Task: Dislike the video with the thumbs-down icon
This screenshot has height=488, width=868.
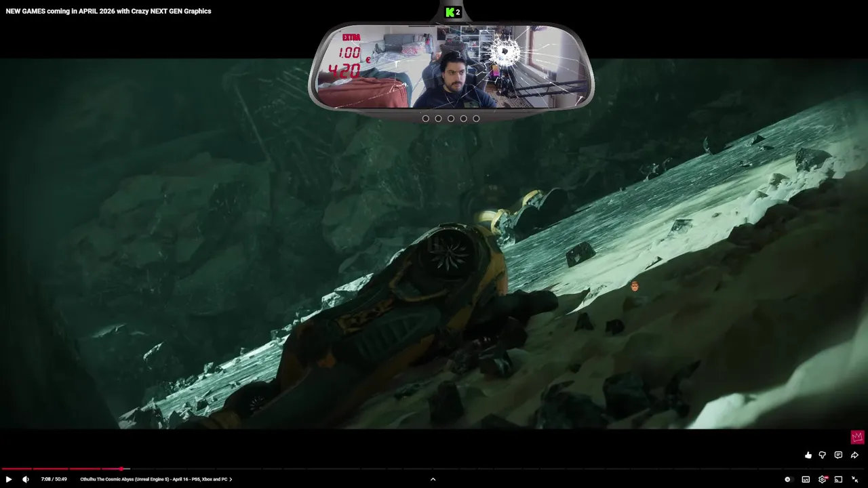Action: [x=823, y=455]
